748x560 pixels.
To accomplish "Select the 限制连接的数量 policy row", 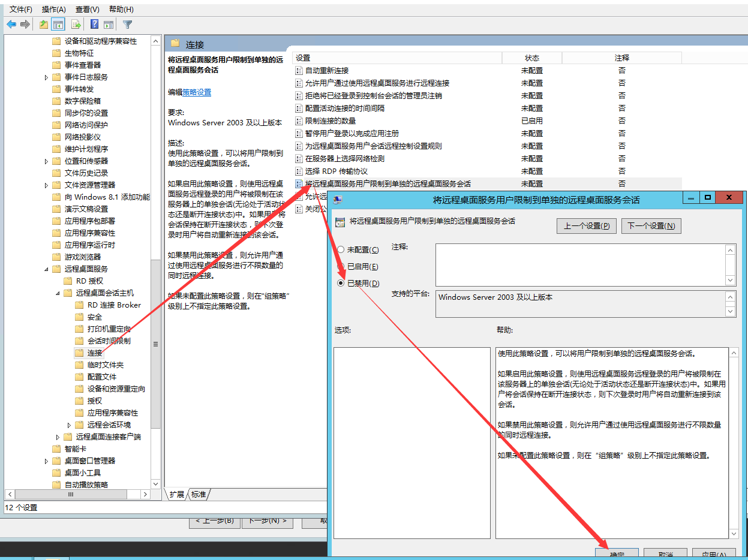I will click(x=488, y=121).
